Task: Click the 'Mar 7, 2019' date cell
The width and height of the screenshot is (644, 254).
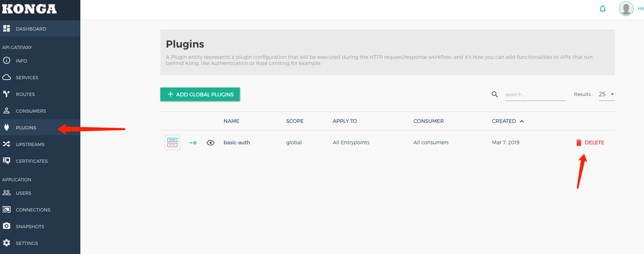Action: (x=505, y=142)
